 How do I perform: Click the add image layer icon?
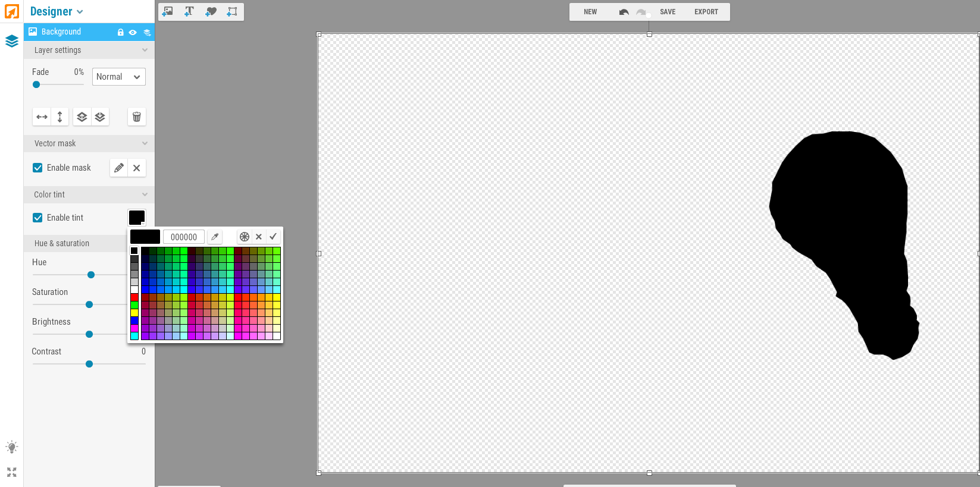point(168,11)
